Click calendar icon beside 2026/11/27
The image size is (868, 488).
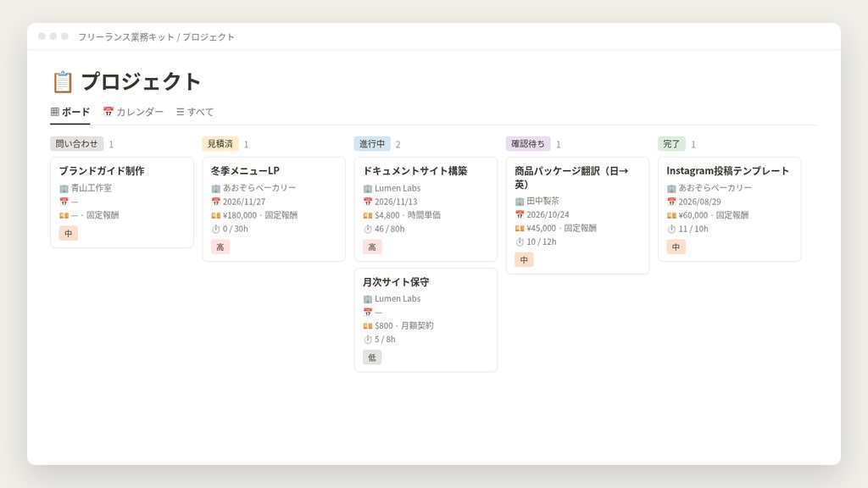[216, 202]
